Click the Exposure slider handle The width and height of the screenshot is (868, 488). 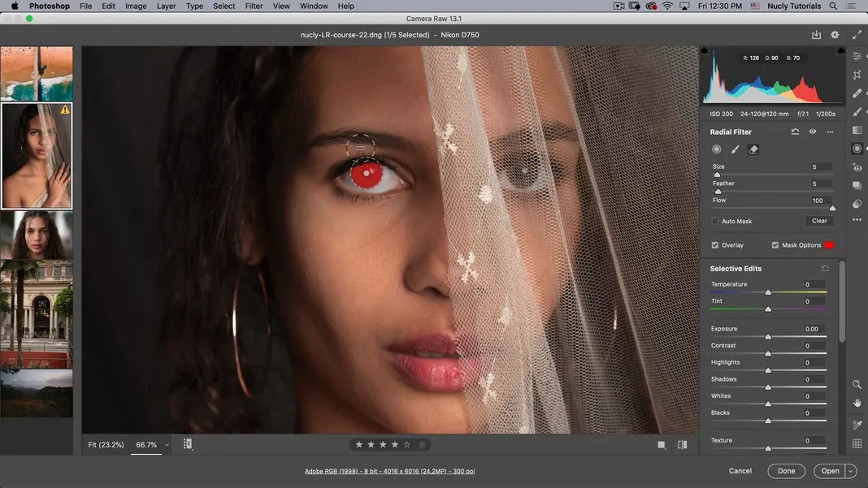tap(768, 336)
